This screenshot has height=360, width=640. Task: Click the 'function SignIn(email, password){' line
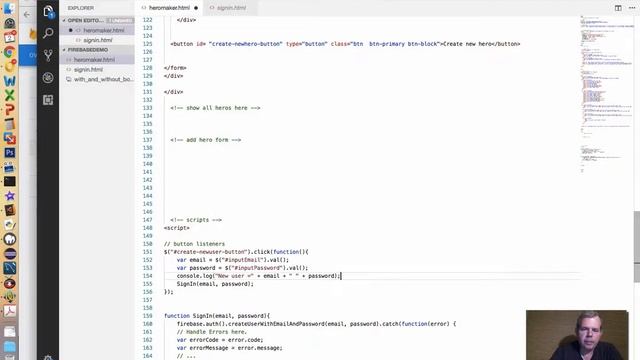pyautogui.click(x=217, y=316)
